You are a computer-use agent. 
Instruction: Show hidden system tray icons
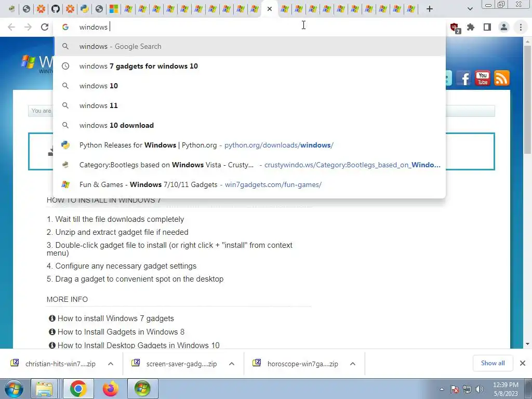click(442, 390)
